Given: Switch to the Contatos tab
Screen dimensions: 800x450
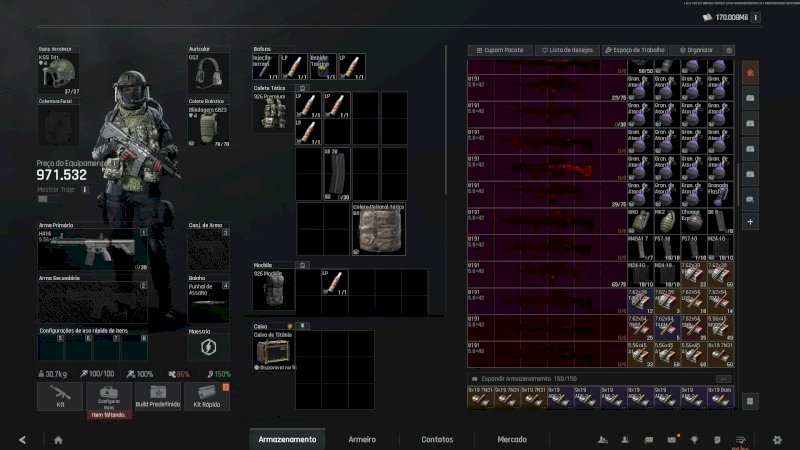Looking at the screenshot, I should 437,439.
